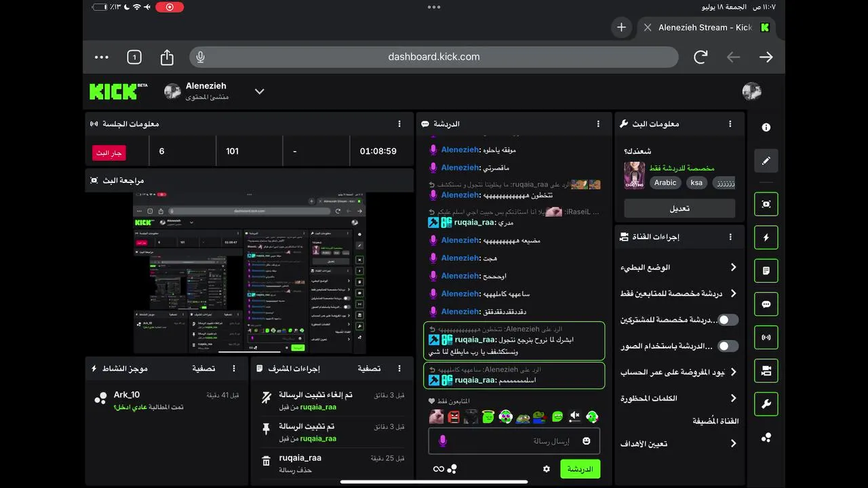Open moderator actions panel kebab menu
Screen dimensions: 868x488
pos(399,368)
